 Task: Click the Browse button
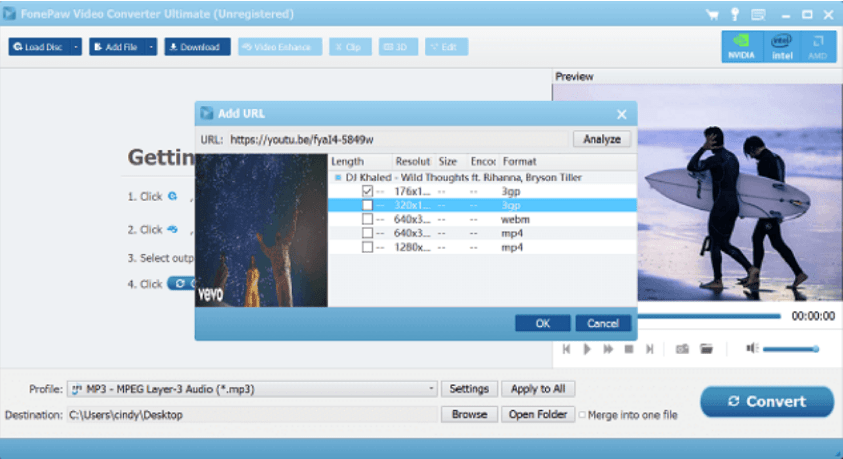[469, 414]
